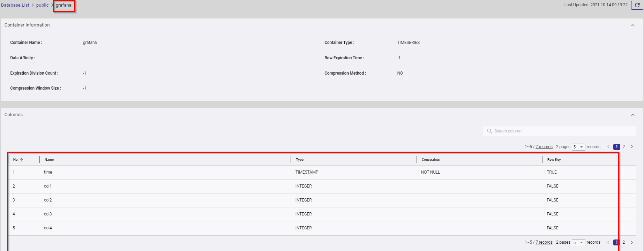
Task: Open top records-per-page dropdown
Action: 578,147
